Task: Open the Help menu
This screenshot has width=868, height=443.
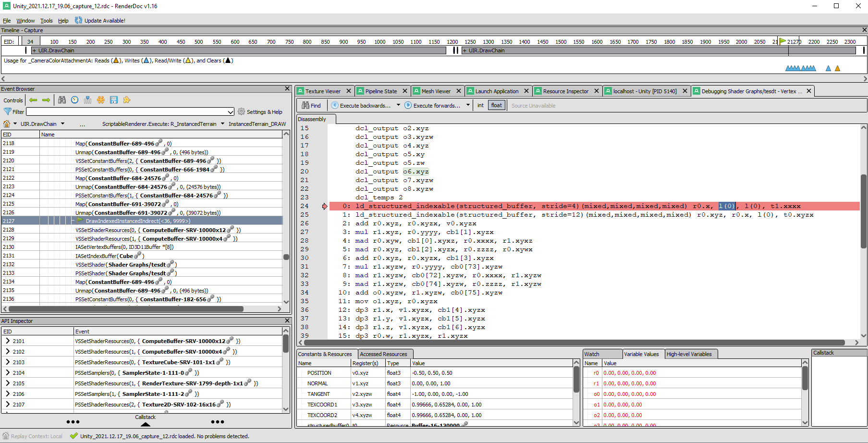Action: pyautogui.click(x=63, y=21)
